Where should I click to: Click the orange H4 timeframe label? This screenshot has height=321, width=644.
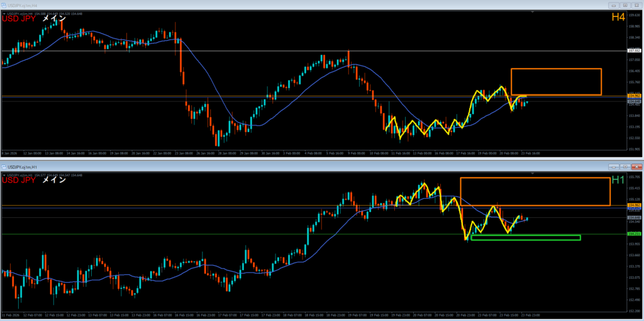click(618, 18)
